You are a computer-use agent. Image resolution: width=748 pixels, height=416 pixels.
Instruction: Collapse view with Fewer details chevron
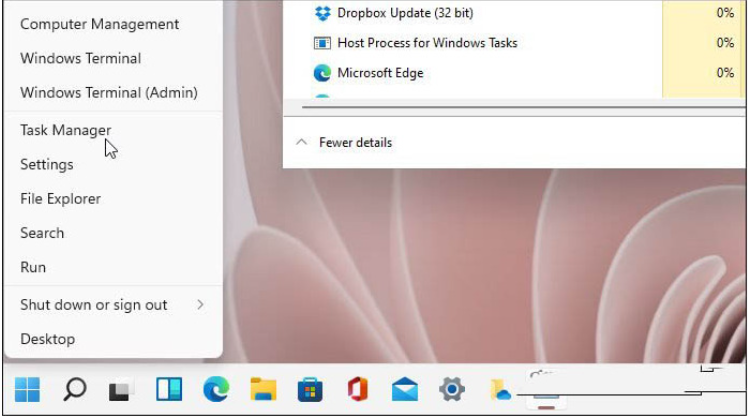point(301,143)
